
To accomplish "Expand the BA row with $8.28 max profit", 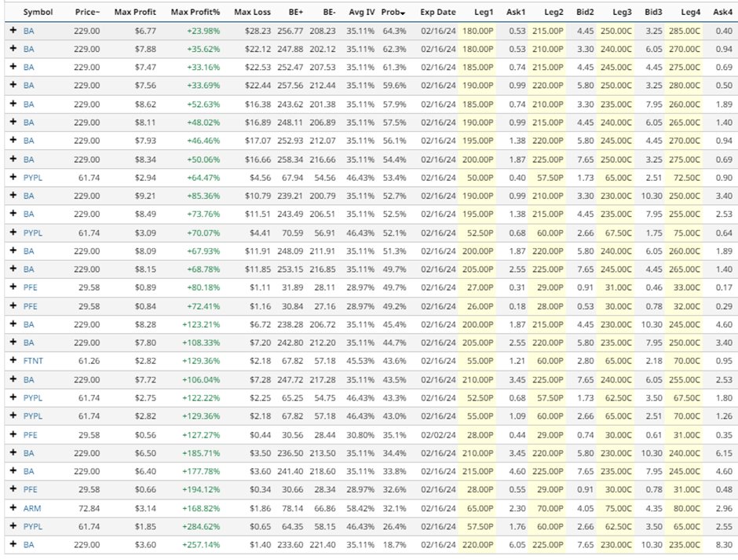I will 13,324.
